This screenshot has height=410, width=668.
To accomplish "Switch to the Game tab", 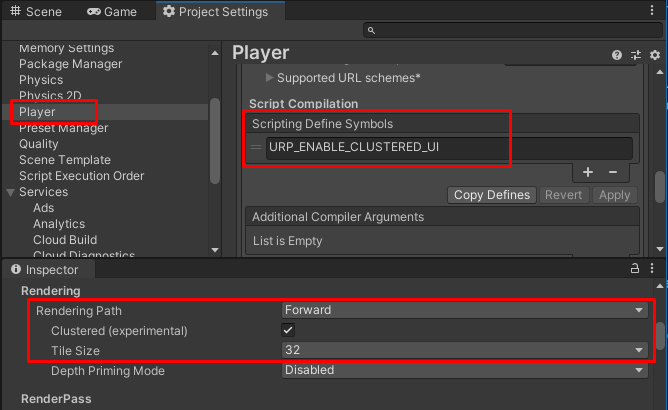I will click(x=112, y=12).
